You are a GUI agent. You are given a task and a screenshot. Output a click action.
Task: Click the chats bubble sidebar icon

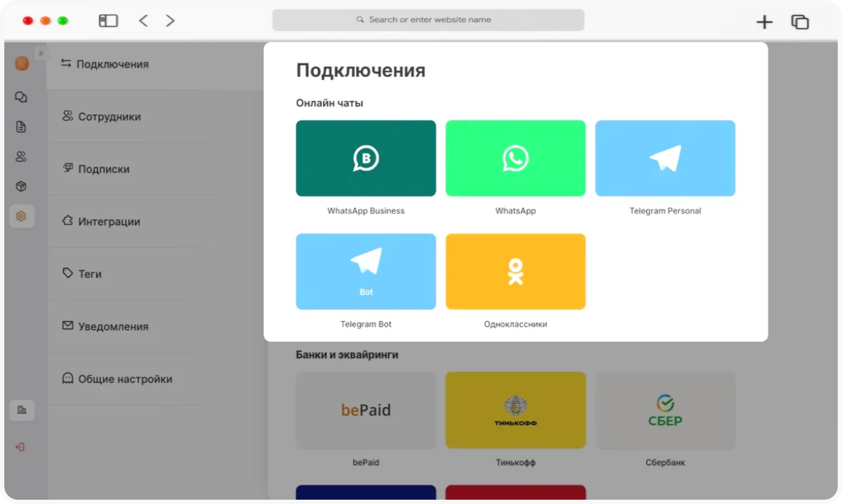point(21,98)
